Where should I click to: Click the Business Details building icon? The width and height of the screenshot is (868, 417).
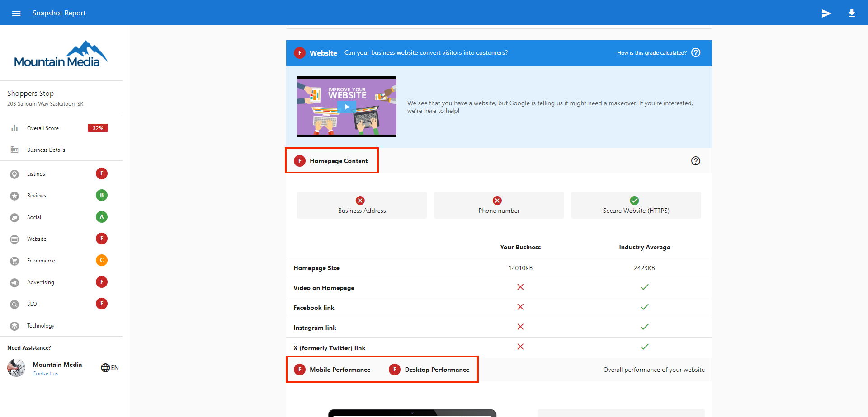[x=14, y=150]
